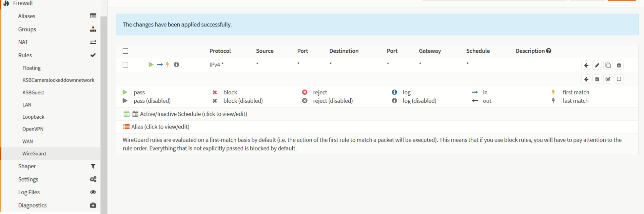
Task: Click the Description help question mark icon
Action: point(549,51)
